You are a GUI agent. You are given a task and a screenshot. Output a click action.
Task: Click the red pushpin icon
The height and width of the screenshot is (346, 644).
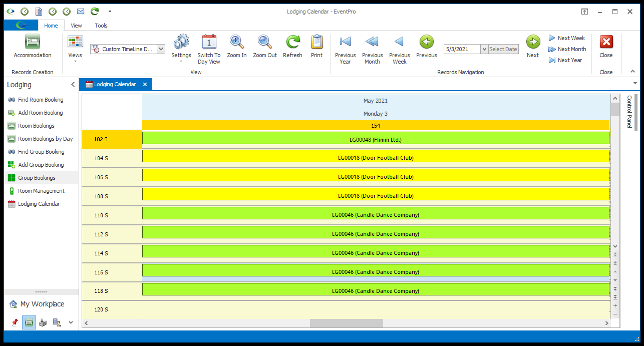coord(15,322)
